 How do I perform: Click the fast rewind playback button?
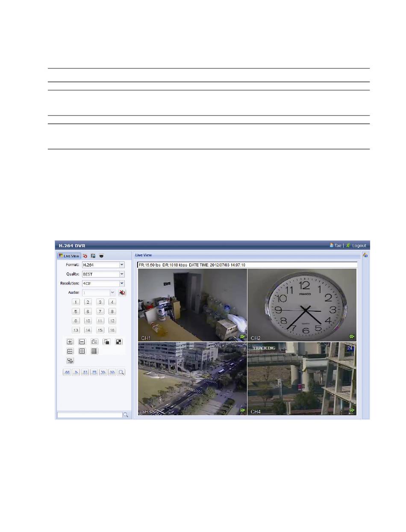click(67, 372)
